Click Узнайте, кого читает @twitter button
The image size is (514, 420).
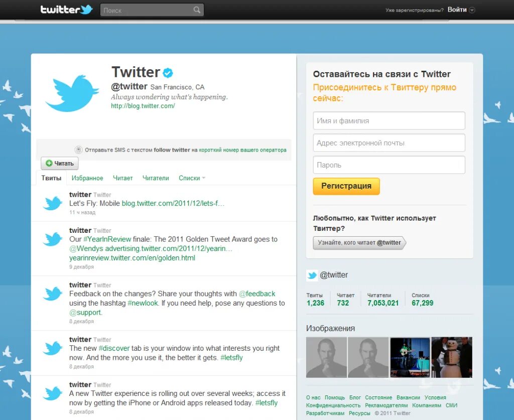(x=359, y=243)
